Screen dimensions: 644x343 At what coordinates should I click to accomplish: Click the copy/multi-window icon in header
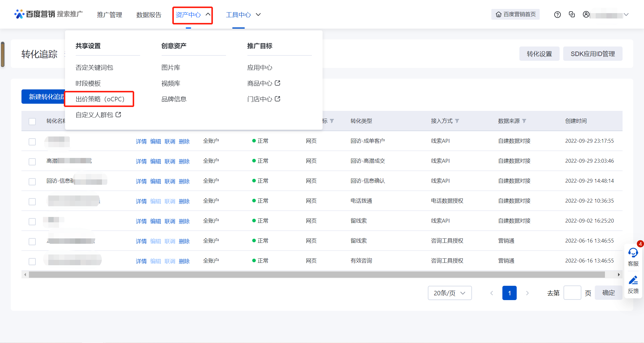[x=572, y=14]
